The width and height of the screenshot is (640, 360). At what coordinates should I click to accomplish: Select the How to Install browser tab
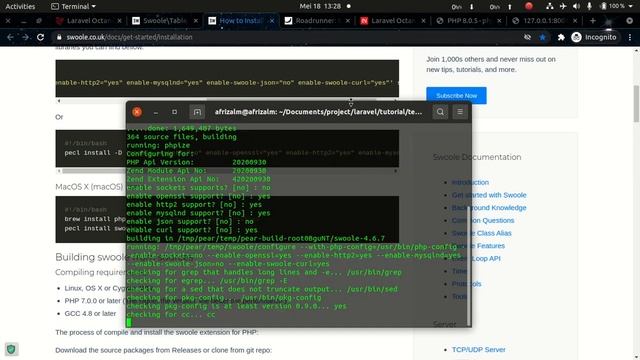point(241,20)
